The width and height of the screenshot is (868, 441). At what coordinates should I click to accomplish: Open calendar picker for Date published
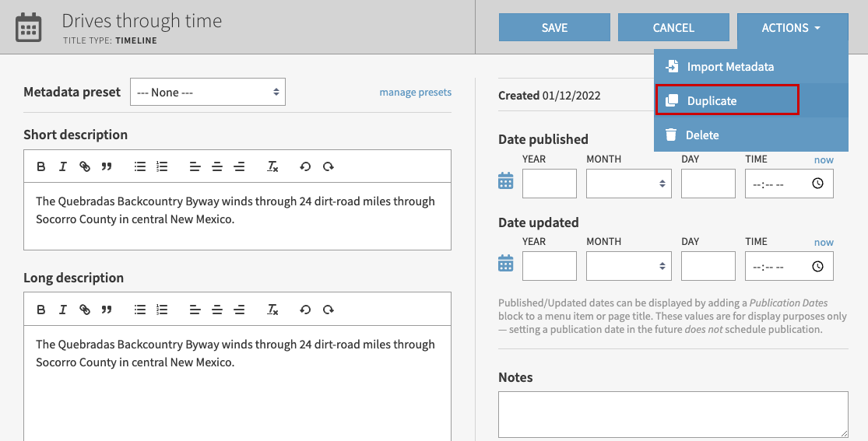(506, 181)
